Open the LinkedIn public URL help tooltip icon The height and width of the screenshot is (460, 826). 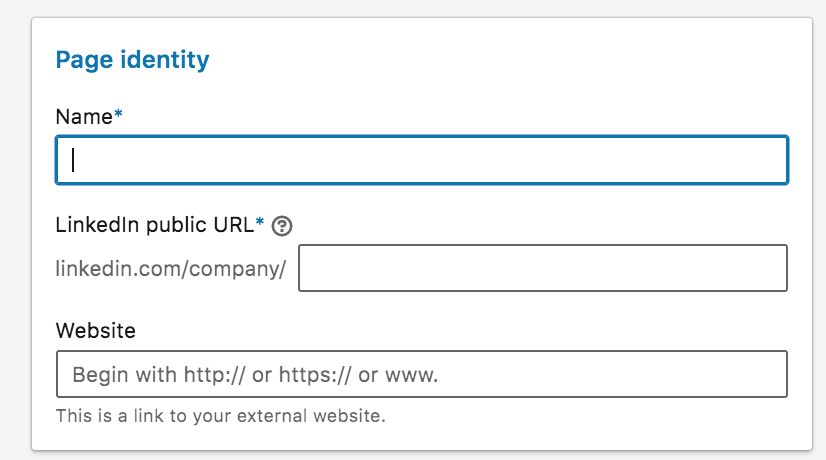[282, 226]
